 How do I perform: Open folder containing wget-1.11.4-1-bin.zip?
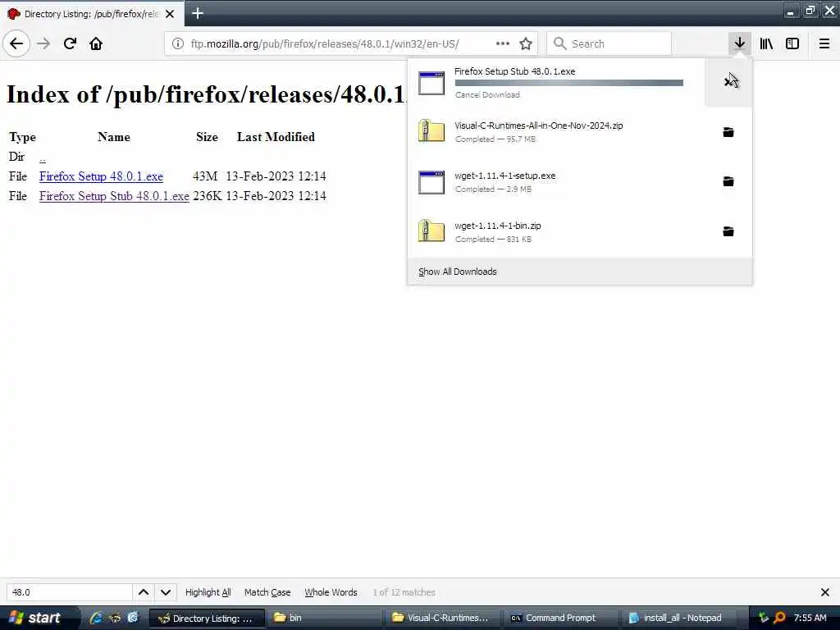[728, 231]
